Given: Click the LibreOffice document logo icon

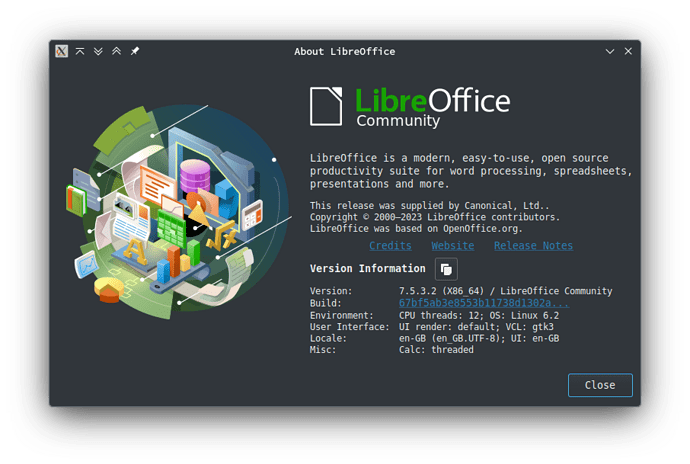Looking at the screenshot, I should click(x=326, y=106).
